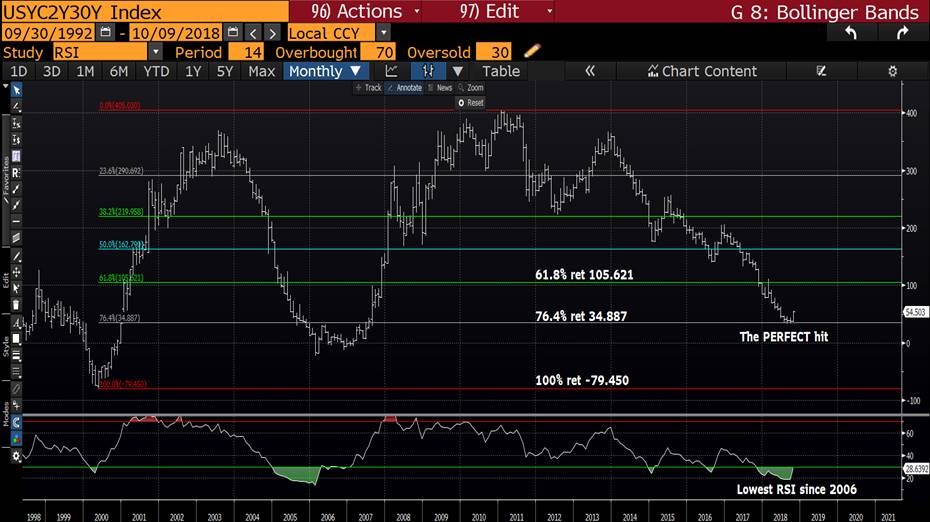Click the start date 09/30/1992 field
The width and height of the screenshot is (930, 522).
coord(48,33)
